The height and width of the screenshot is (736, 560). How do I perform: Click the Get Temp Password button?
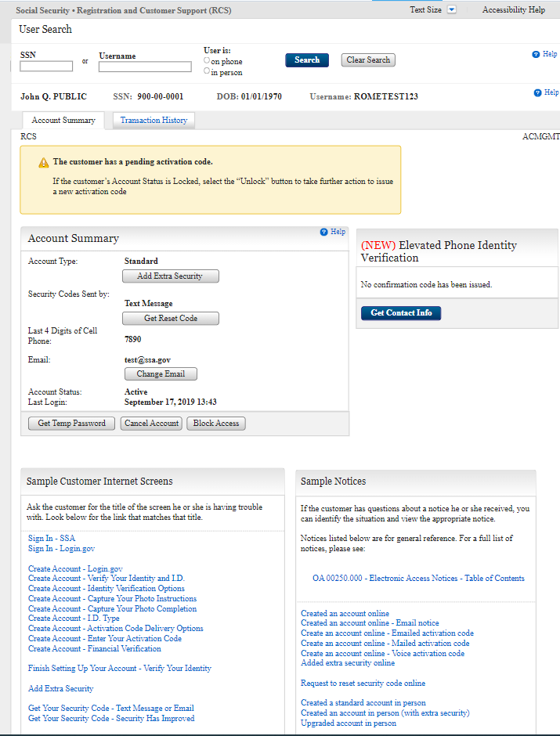tap(72, 424)
